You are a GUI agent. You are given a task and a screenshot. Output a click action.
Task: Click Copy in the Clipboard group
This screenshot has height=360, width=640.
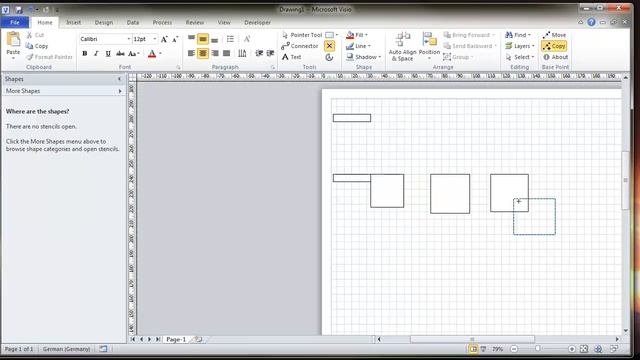click(x=37, y=46)
